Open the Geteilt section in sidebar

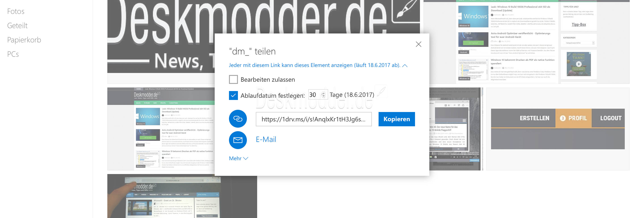click(x=17, y=25)
